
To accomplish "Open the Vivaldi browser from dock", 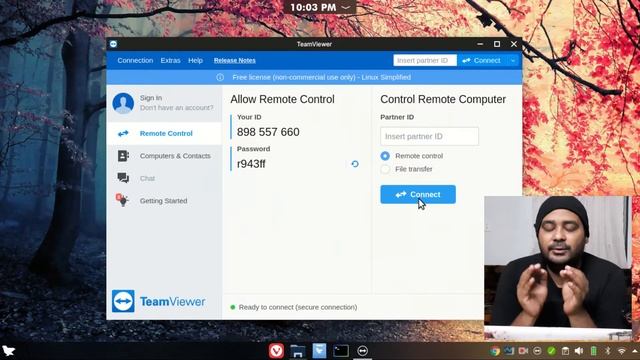I will (276, 351).
